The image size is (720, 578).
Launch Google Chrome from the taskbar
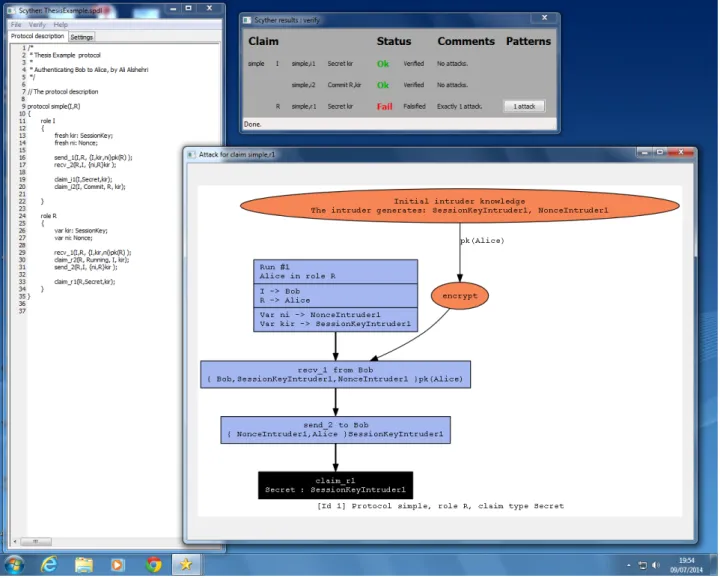(x=153, y=566)
